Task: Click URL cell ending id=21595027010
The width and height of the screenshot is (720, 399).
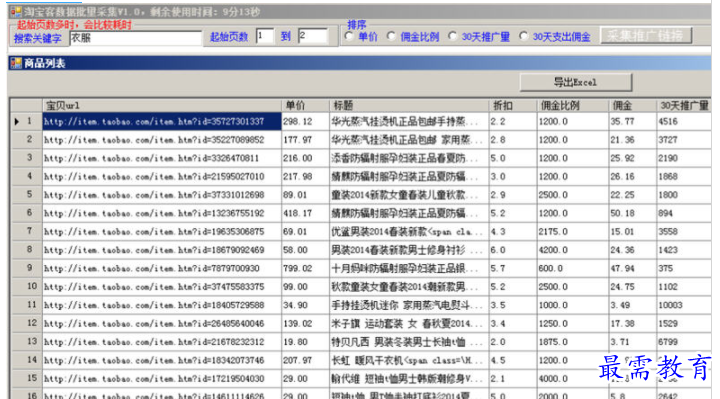Action: pyautogui.click(x=162, y=177)
